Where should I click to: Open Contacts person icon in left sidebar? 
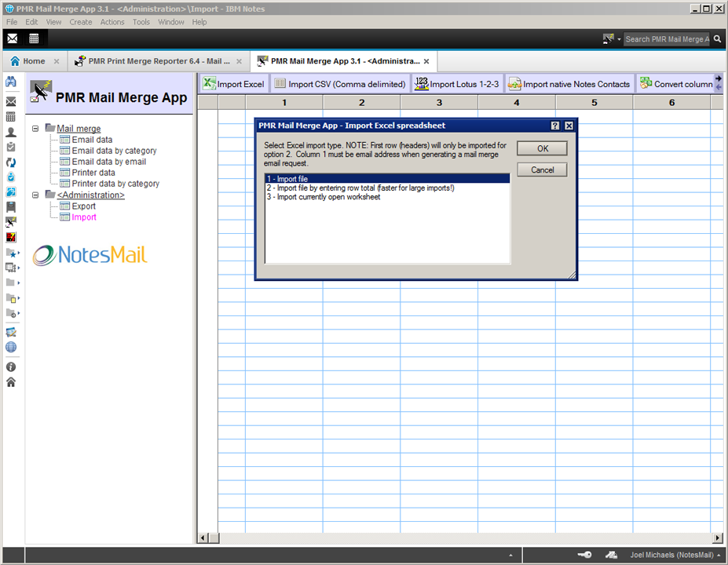pos(11,132)
